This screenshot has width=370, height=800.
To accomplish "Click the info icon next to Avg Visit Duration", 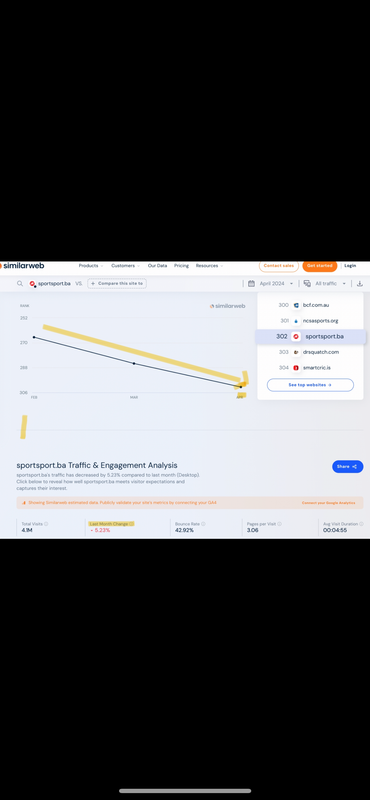I will pos(361,524).
